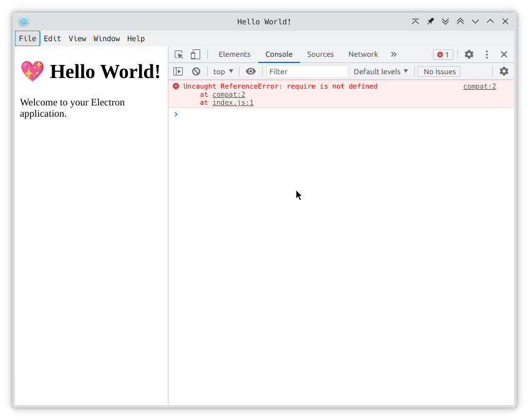Open the DevTools settings gear
The width and height of the screenshot is (529, 420).
pos(468,54)
